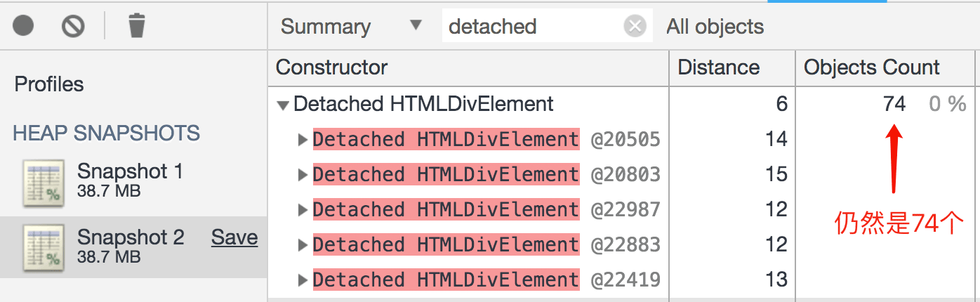Open the All objects filter dropdown
The width and height of the screenshot is (980, 302).
point(715,27)
